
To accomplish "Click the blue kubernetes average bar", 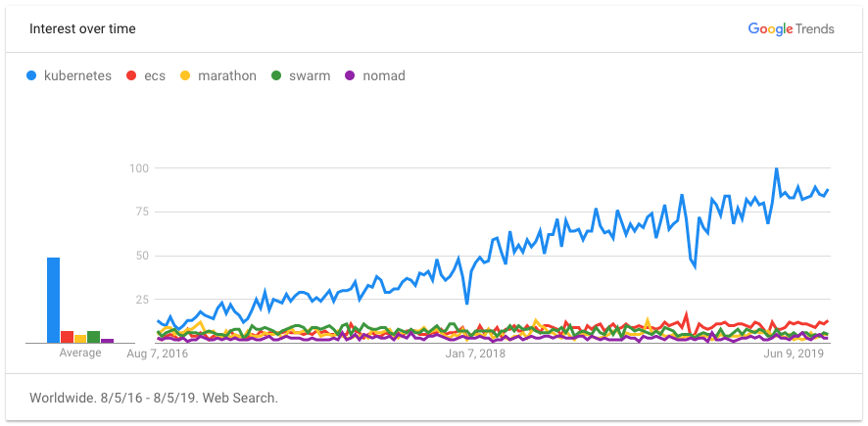I will [x=53, y=300].
